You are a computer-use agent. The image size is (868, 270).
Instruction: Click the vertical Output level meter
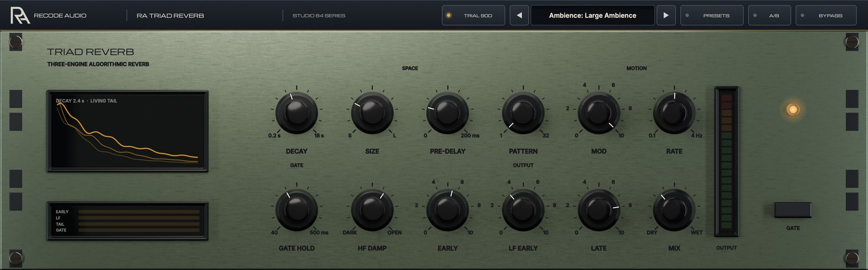(726, 162)
